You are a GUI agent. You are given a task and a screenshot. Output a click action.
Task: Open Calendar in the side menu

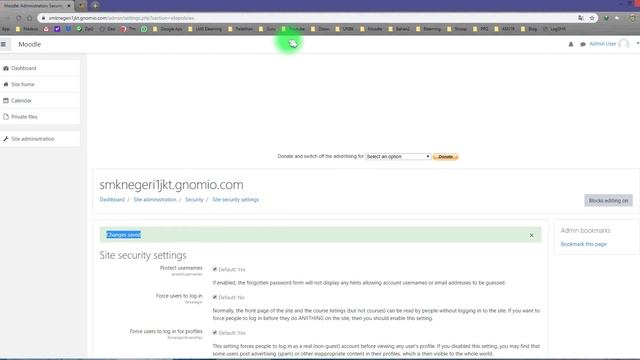pos(40,100)
